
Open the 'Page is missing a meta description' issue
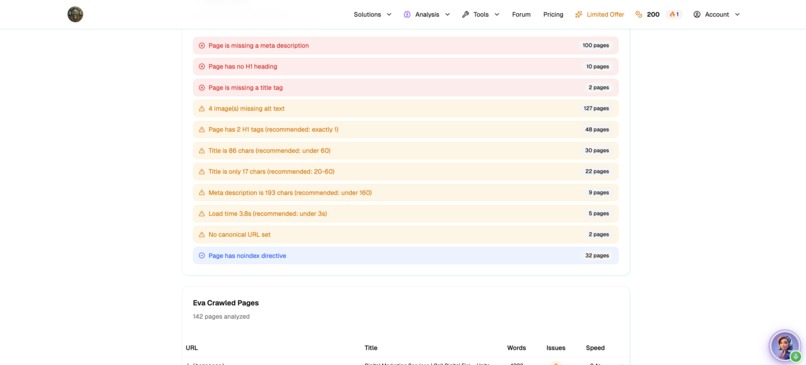click(x=406, y=45)
